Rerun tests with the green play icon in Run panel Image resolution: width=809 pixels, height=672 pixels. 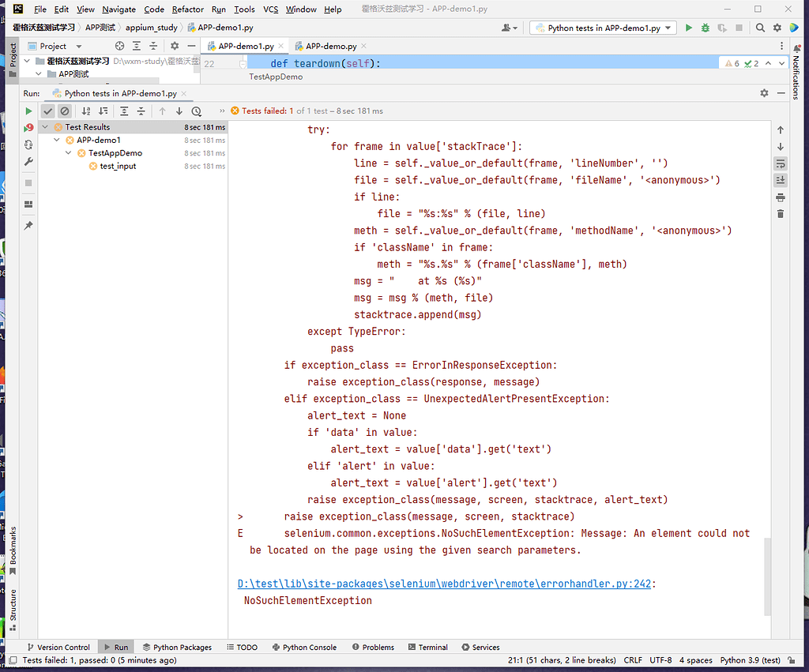click(28, 111)
